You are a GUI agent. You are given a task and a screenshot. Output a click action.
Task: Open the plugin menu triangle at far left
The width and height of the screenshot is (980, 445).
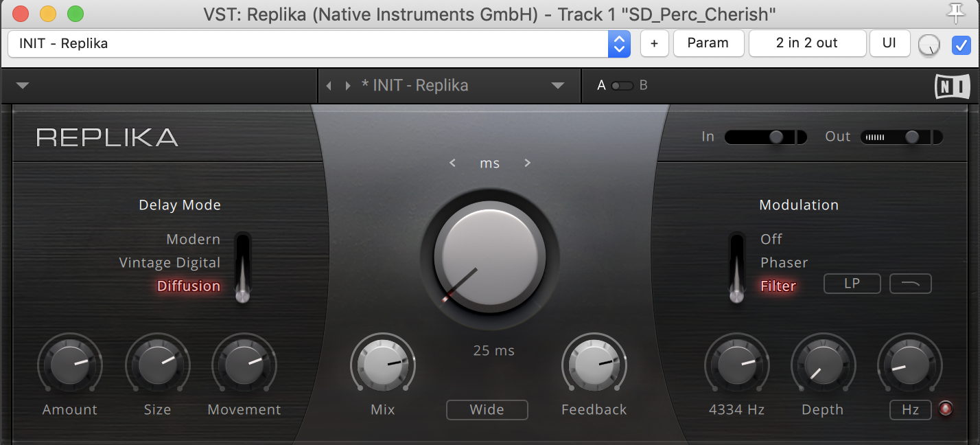point(23,86)
